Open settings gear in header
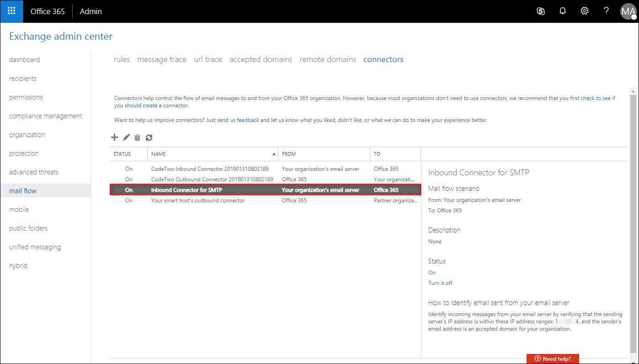The image size is (639, 364). [x=585, y=11]
